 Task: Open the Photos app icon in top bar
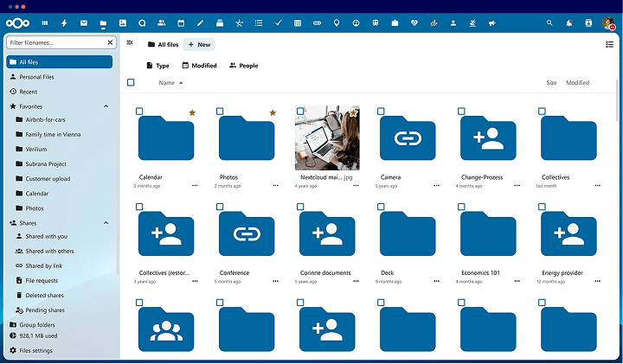(x=122, y=23)
